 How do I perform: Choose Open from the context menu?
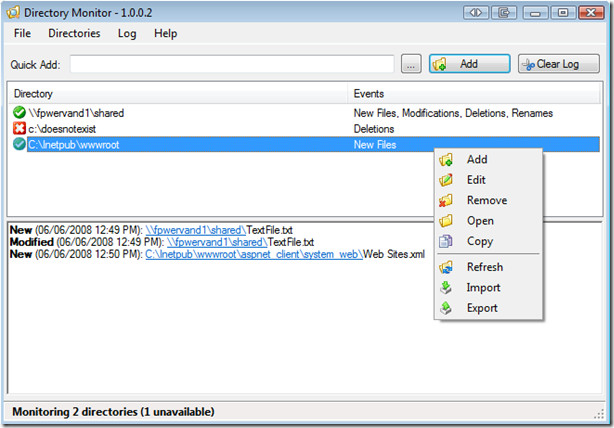[489, 221]
